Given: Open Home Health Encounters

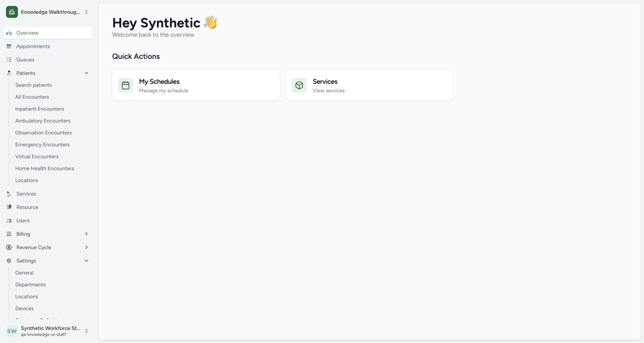Looking at the screenshot, I should pos(45,168).
